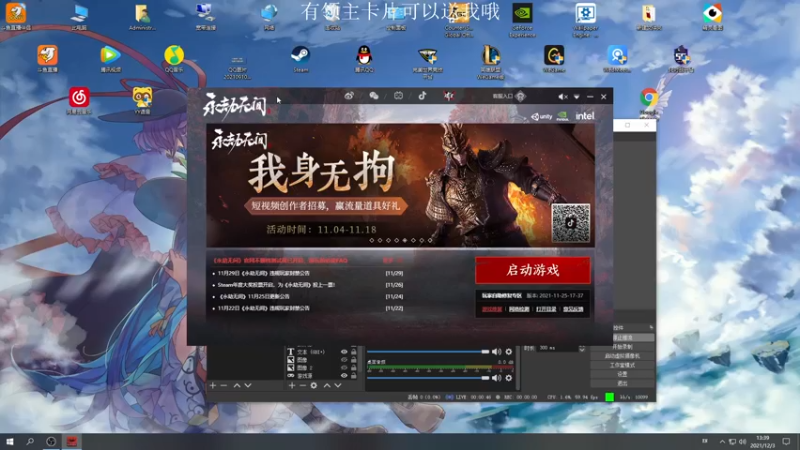Click the 开始录制 start recording button in OBS

point(622,346)
